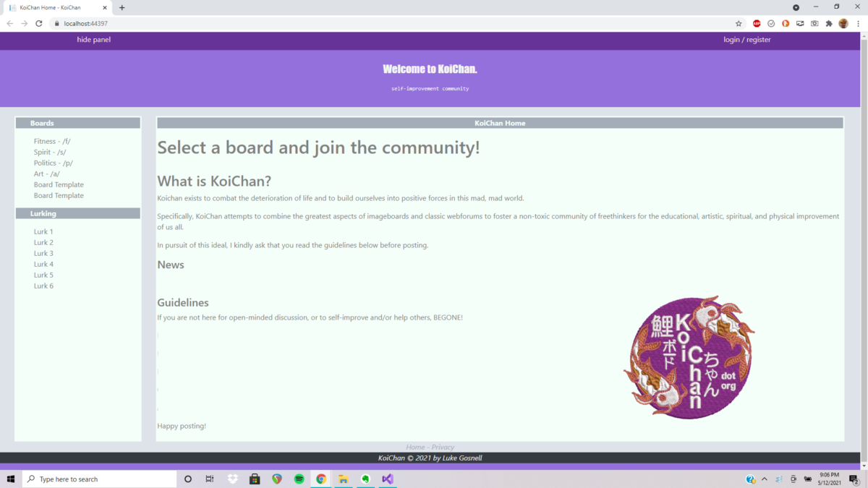Bookmark this page with the star icon
The image size is (868, 488).
739,23
